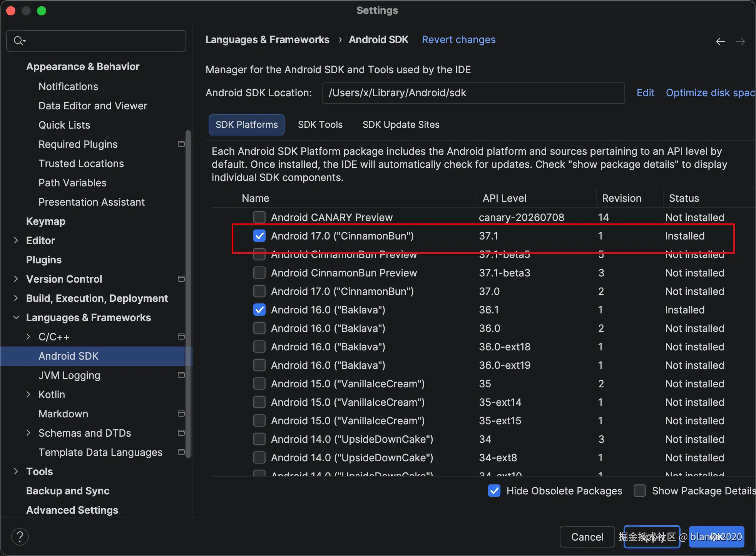Screen dimensions: 756x556
Task: Click the forward navigation arrow
Action: tap(740, 41)
